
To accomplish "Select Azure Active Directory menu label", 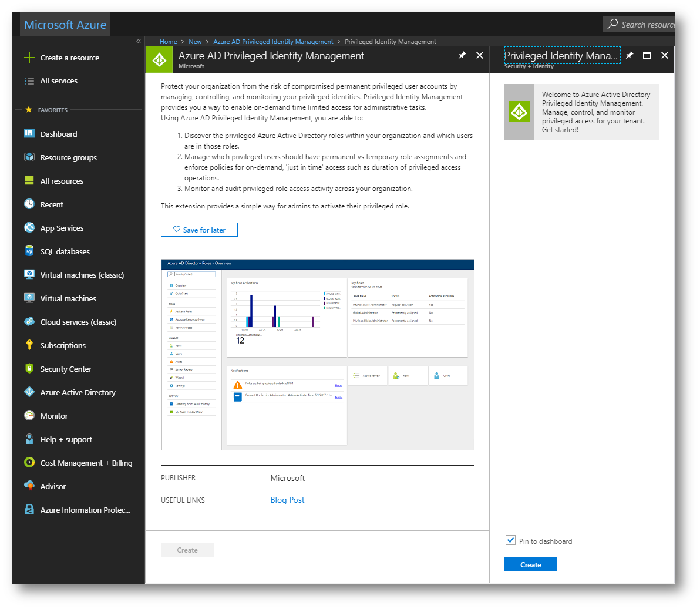I will point(78,392).
